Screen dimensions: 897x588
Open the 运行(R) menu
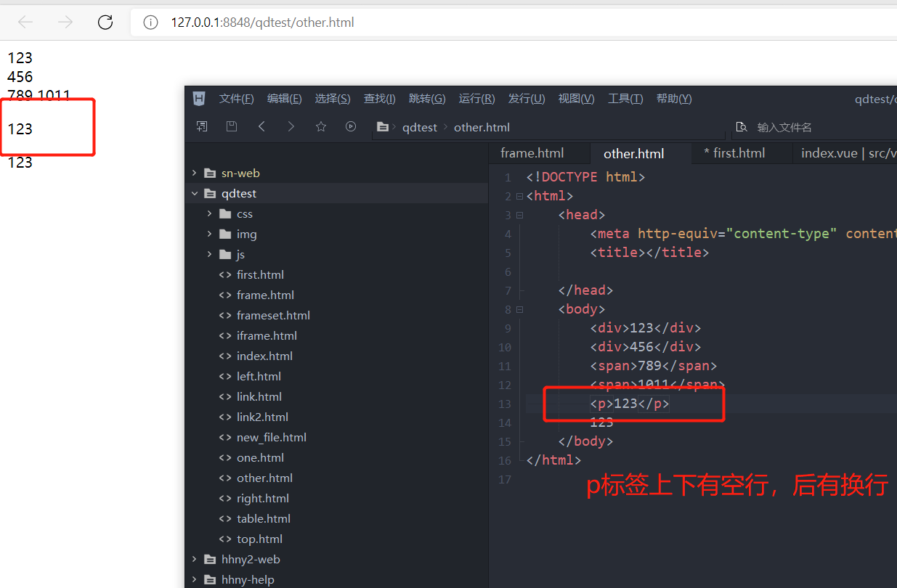(477, 99)
